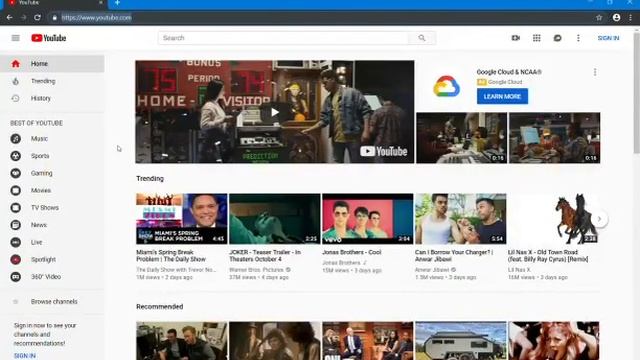
Task: Open the History sidebar item
Action: [52, 98]
